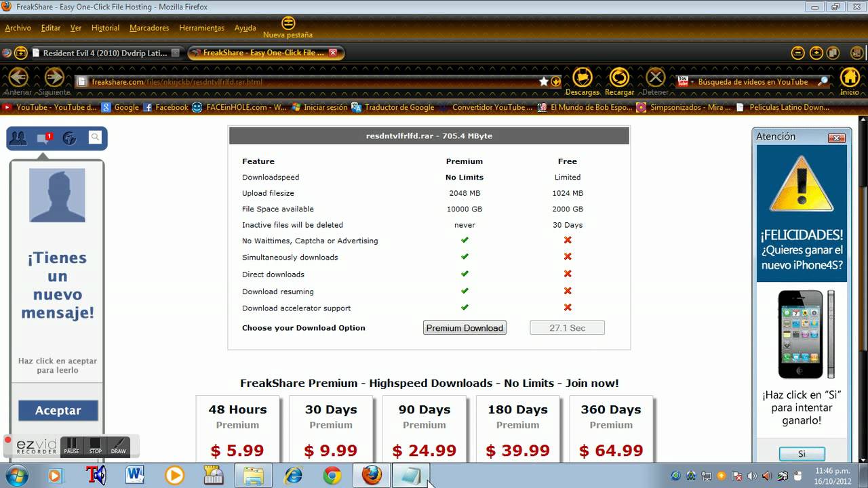Screen dimensions: 868x488
Task: Open the Ver menu
Action: pos(76,28)
